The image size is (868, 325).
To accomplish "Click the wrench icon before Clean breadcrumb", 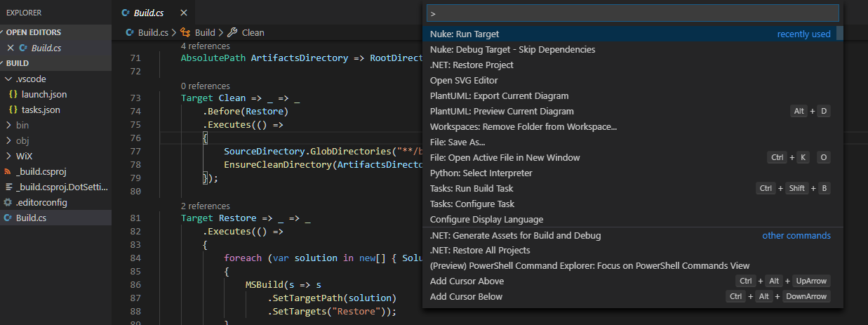I will point(232,32).
